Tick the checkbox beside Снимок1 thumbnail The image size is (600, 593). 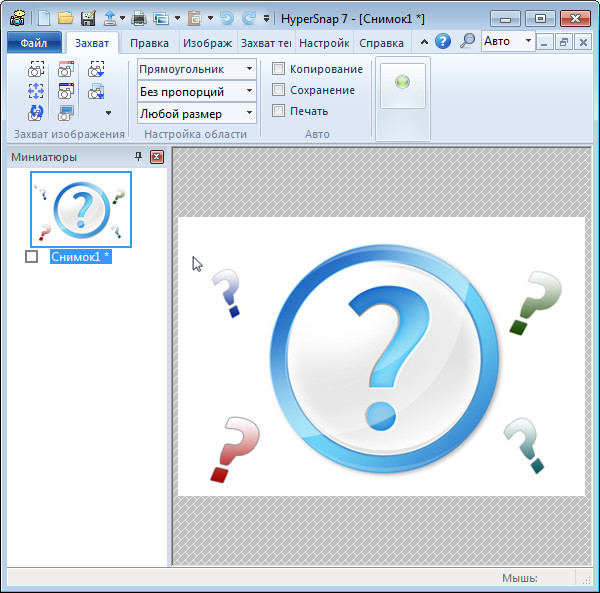point(31,257)
